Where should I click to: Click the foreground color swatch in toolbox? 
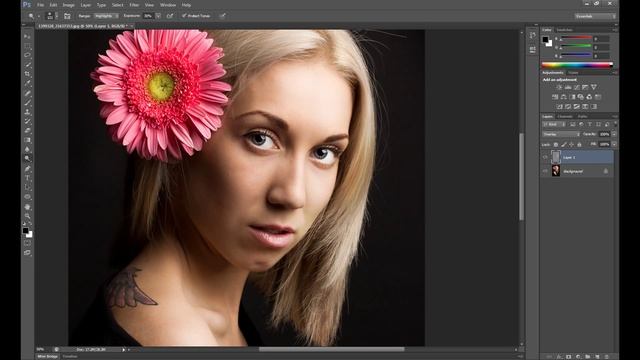(26, 231)
